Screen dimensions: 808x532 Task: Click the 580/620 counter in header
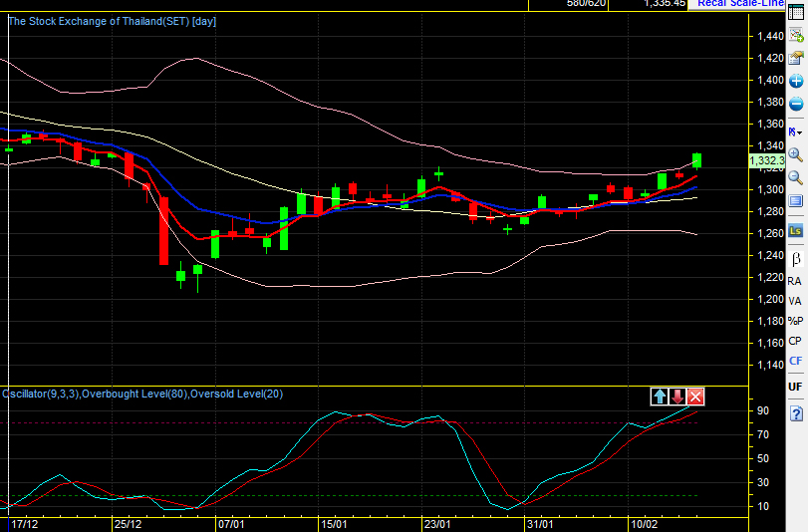point(586,4)
